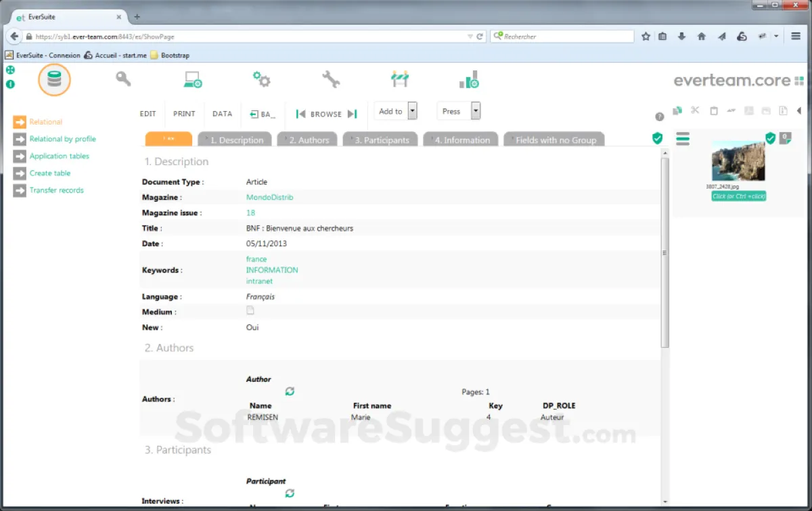
Task: Go to browser home page
Action: point(702,37)
